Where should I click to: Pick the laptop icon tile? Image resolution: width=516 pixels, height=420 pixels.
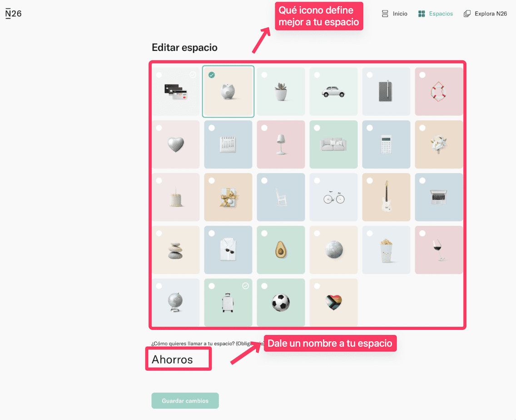tap(439, 197)
